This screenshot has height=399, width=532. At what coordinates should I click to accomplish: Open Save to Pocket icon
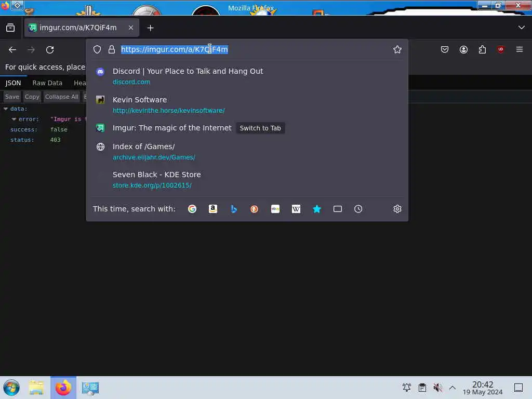coord(445,49)
